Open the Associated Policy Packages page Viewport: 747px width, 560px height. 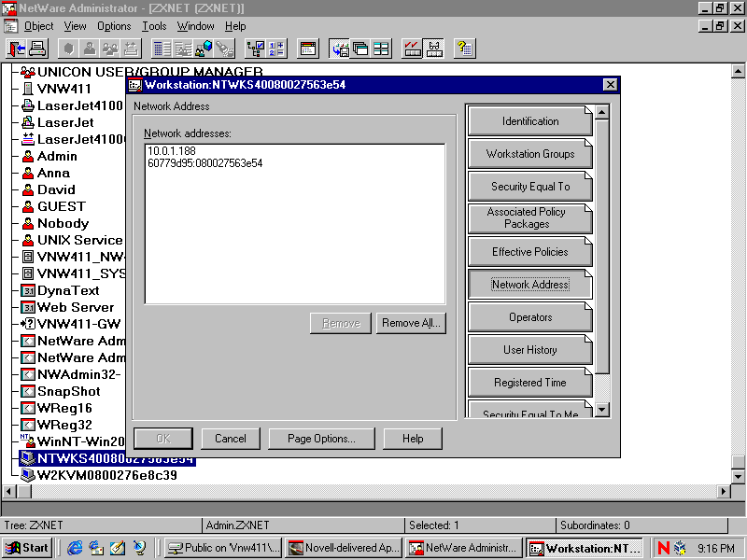click(x=530, y=218)
